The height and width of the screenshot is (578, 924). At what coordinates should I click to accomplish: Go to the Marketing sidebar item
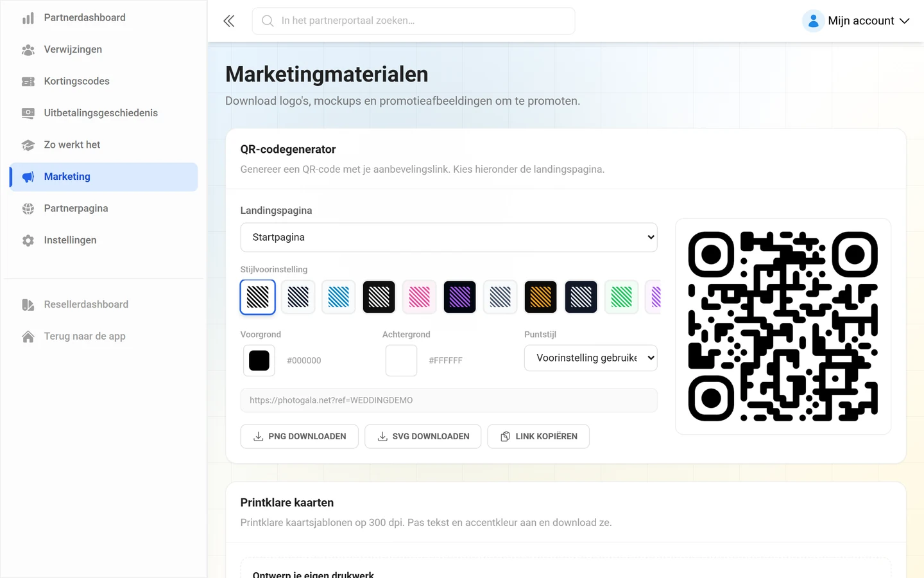coord(104,177)
